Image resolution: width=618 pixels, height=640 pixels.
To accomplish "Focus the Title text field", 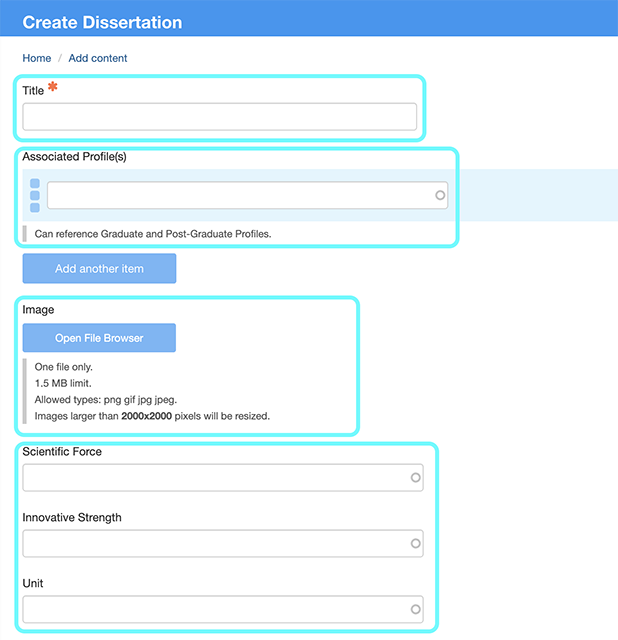I will coord(219,117).
